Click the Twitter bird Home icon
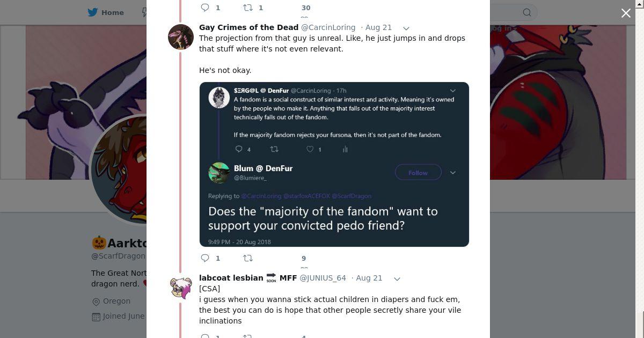The width and height of the screenshot is (644, 338). (93, 12)
